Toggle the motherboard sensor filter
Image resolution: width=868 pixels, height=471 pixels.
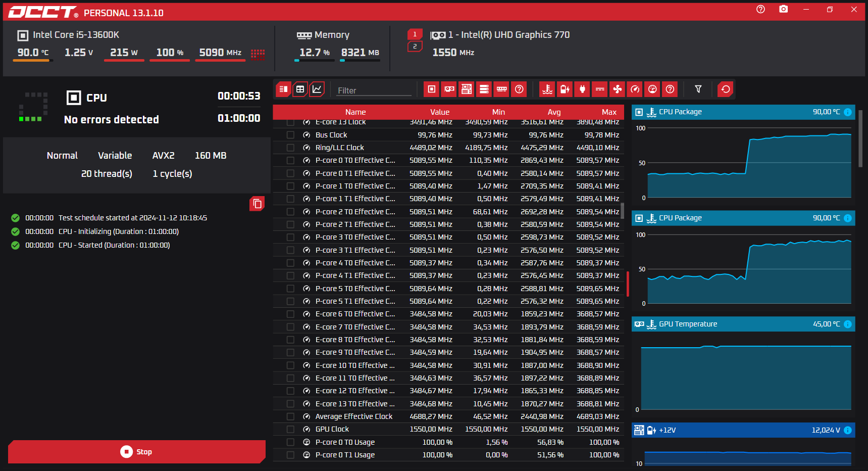coord(467,89)
